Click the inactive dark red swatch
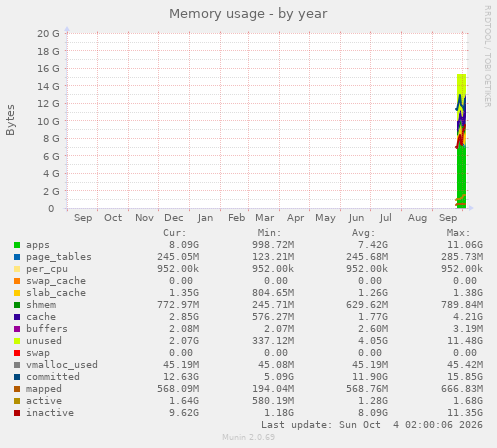Screen dimensions: 497x448 (x=17, y=413)
